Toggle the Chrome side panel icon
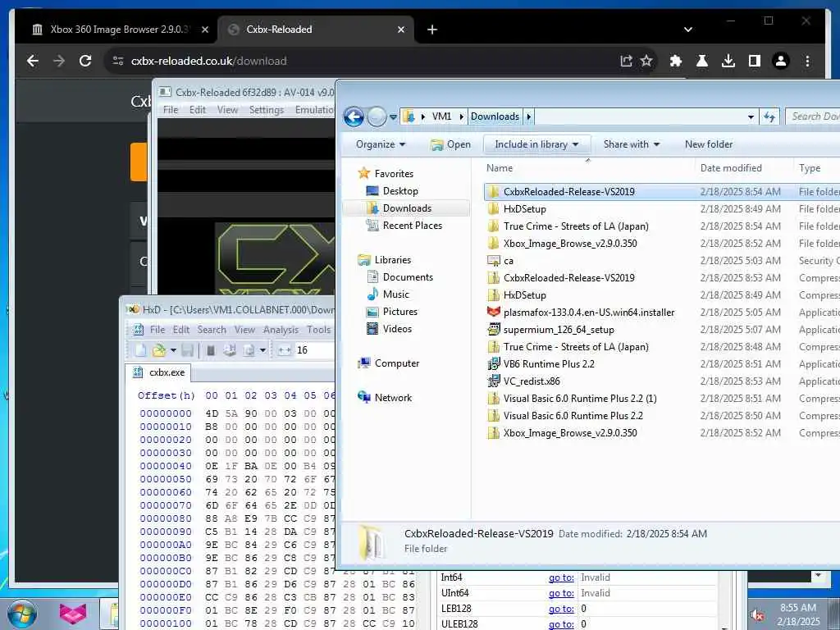This screenshot has height=630, width=840. [x=755, y=61]
